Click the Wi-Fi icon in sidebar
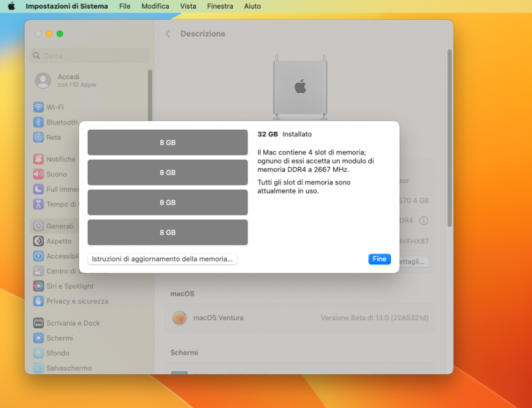Image resolution: width=532 pixels, height=408 pixels. (x=39, y=107)
